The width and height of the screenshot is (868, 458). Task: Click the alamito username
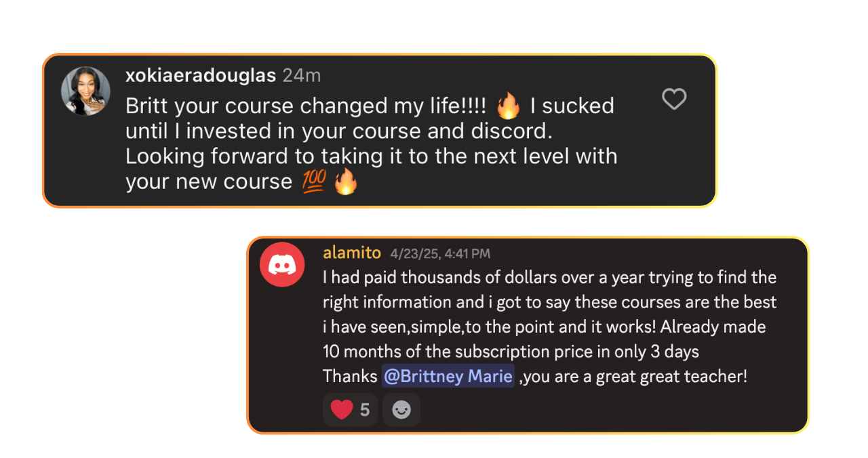(x=352, y=253)
